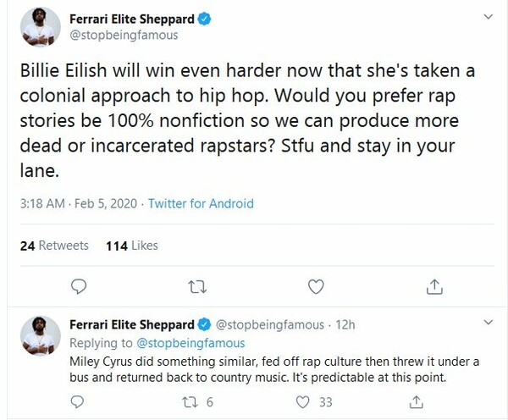Retweet the reply showing 6 retweets
The height and width of the screenshot is (420, 508).
[197, 402]
